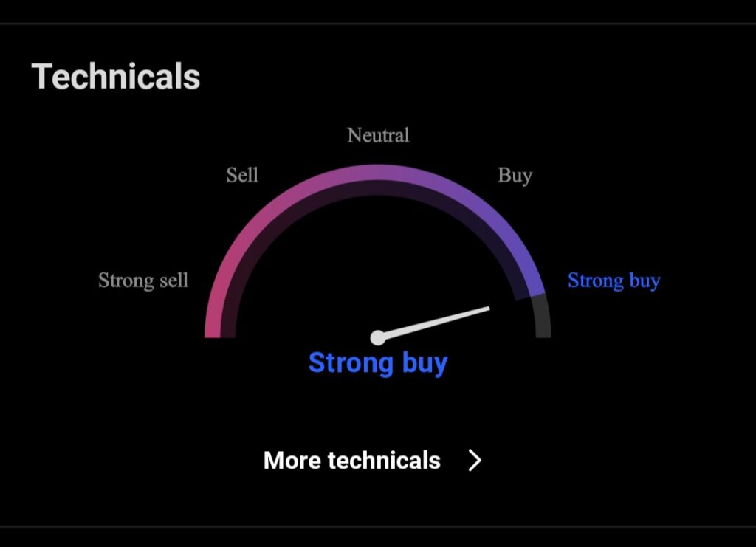
Task: Click the bold Strong buy rating under the needle
Action: (378, 364)
